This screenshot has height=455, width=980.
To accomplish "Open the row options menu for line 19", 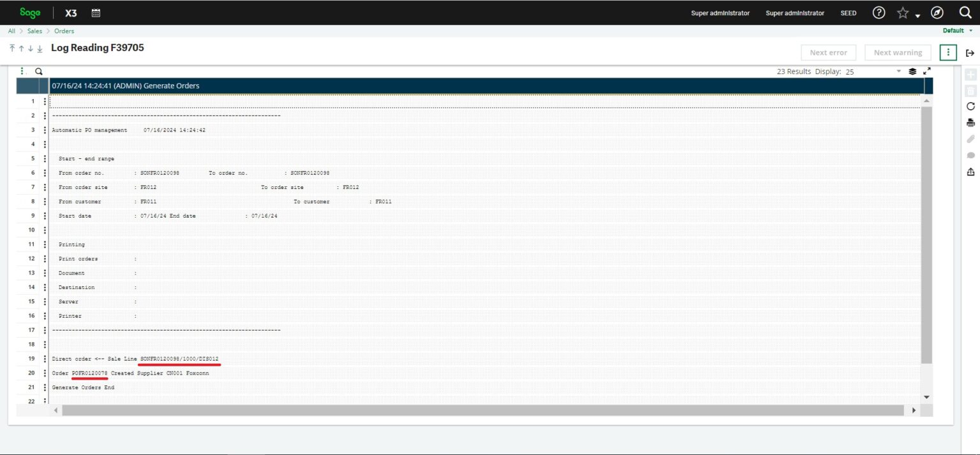I will [x=44, y=358].
